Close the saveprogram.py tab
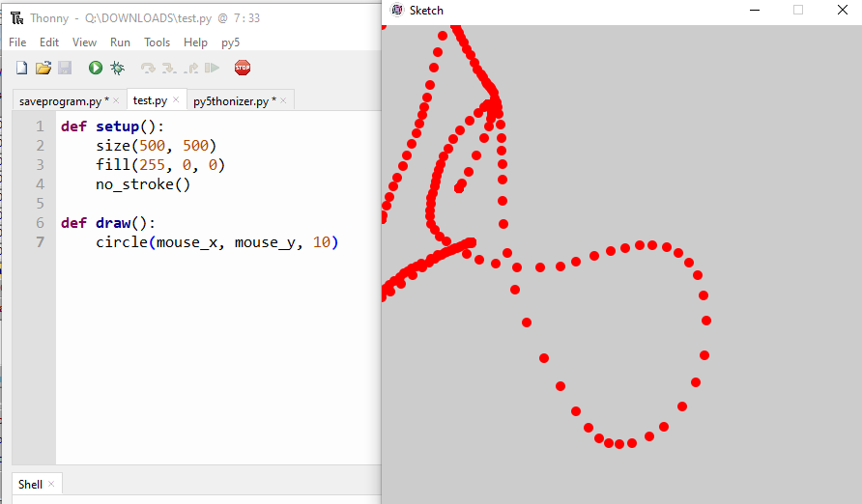 116,100
